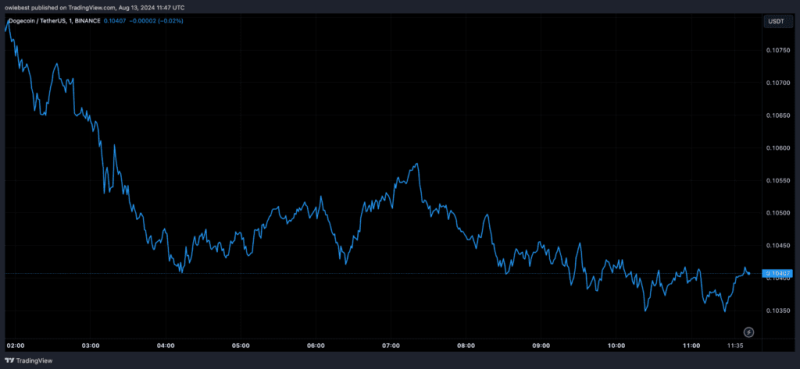This screenshot has height=369, width=800.
Task: Click the 08:00 time axis label
Action: 466,346
